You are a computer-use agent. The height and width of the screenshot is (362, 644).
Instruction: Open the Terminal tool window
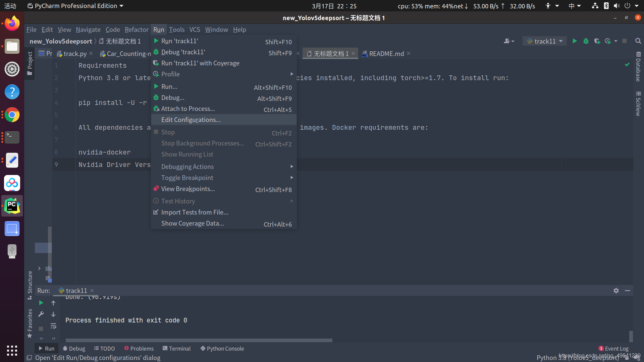coord(177,349)
